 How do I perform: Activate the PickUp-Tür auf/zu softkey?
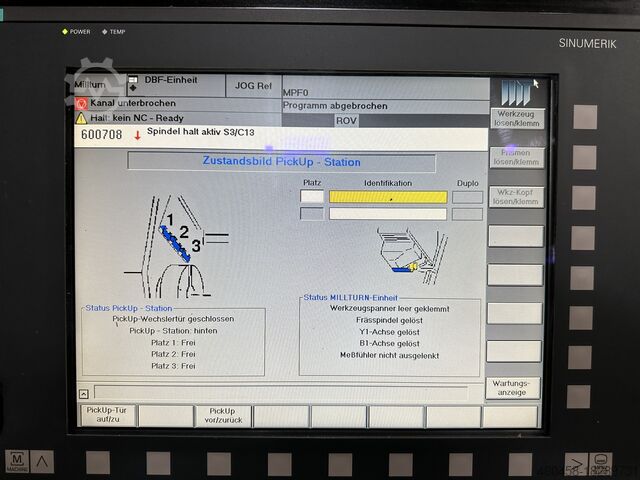(x=107, y=415)
